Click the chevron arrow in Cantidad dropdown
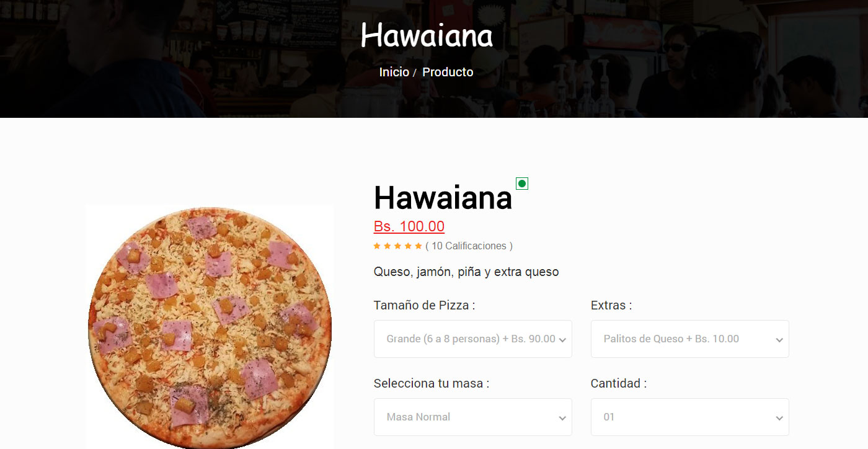This screenshot has height=449, width=868. point(779,418)
